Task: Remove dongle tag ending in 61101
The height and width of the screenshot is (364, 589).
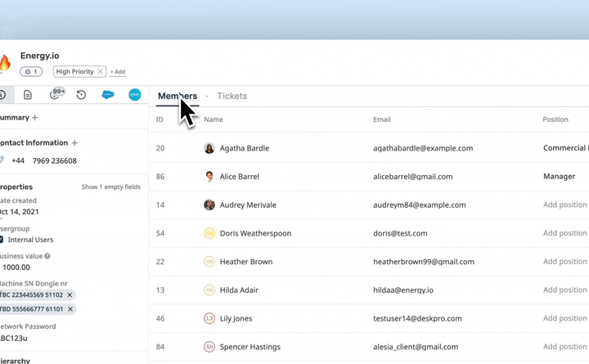Action: coord(70,309)
